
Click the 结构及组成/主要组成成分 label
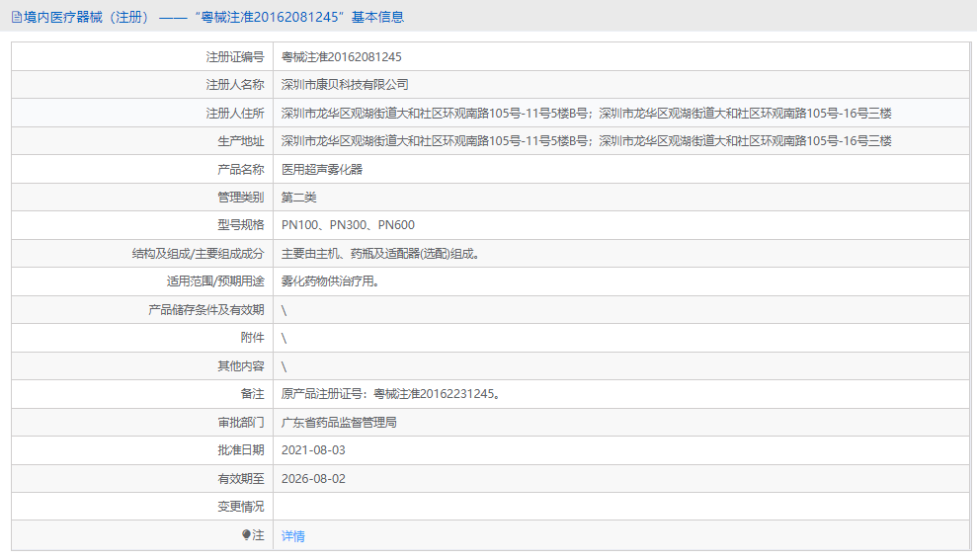tap(199, 254)
